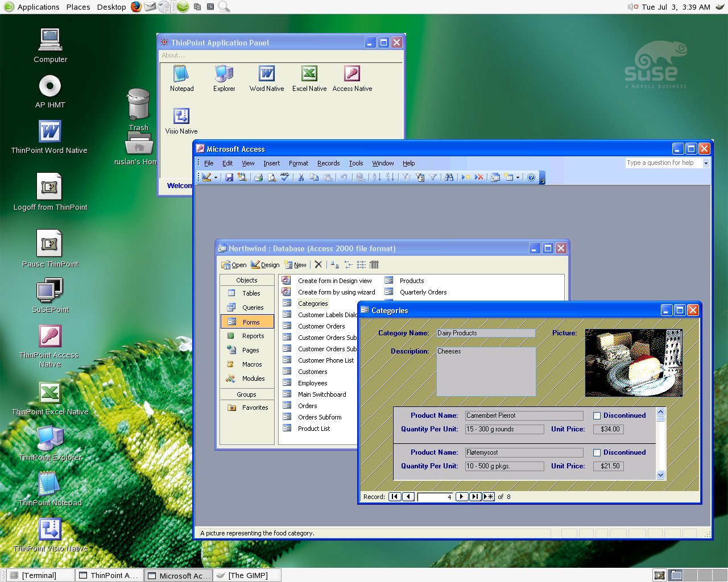Screen dimensions: 728x582
Task: Switch to The GIMP in taskbar
Action: (x=248, y=575)
